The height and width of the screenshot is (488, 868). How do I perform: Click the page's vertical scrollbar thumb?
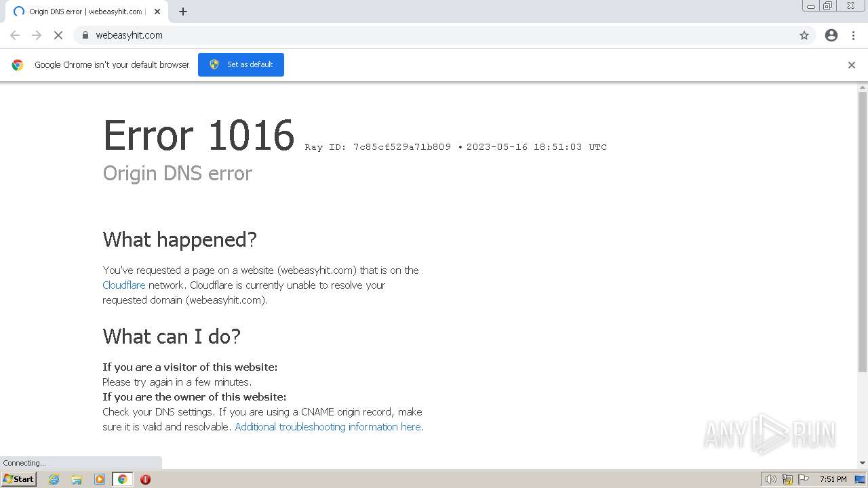[863, 232]
